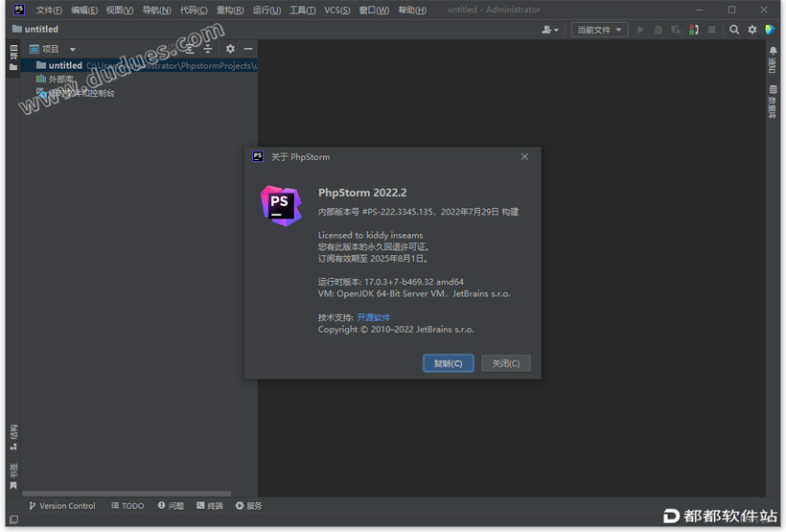Hide the project panel with minus icon

tap(248, 49)
